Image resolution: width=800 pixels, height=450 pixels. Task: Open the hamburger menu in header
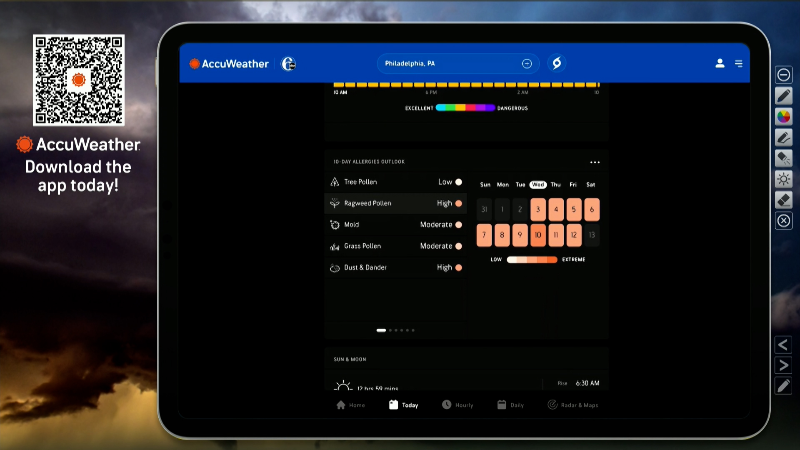coord(738,63)
